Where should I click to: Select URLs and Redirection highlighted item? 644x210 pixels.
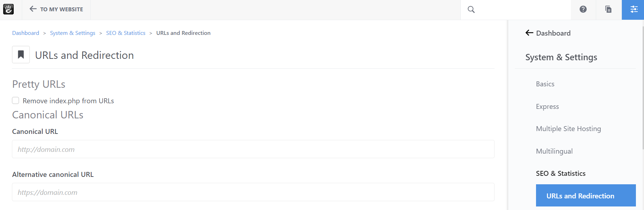(586, 196)
